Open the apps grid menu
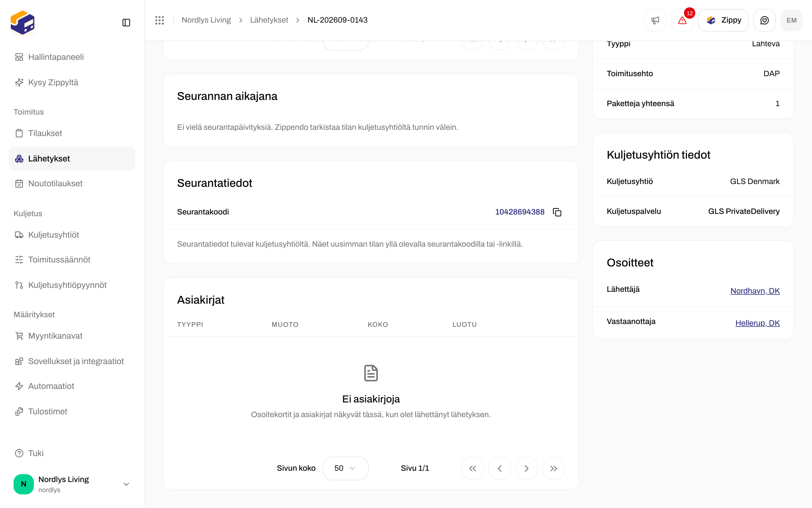 pos(160,20)
